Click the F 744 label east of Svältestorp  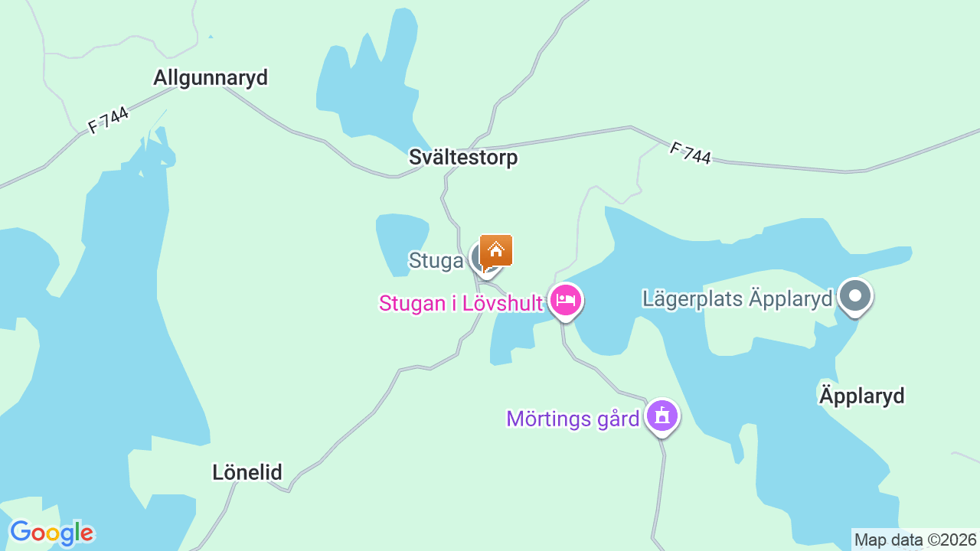[x=690, y=152]
